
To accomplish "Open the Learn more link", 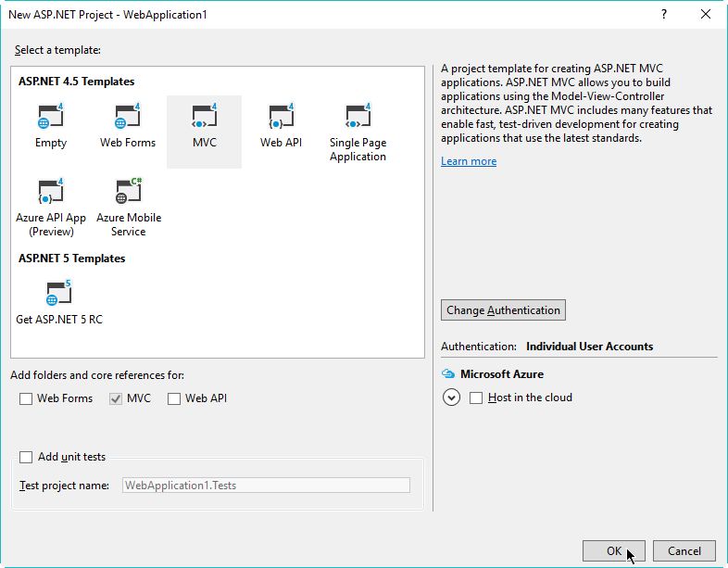I will click(469, 161).
